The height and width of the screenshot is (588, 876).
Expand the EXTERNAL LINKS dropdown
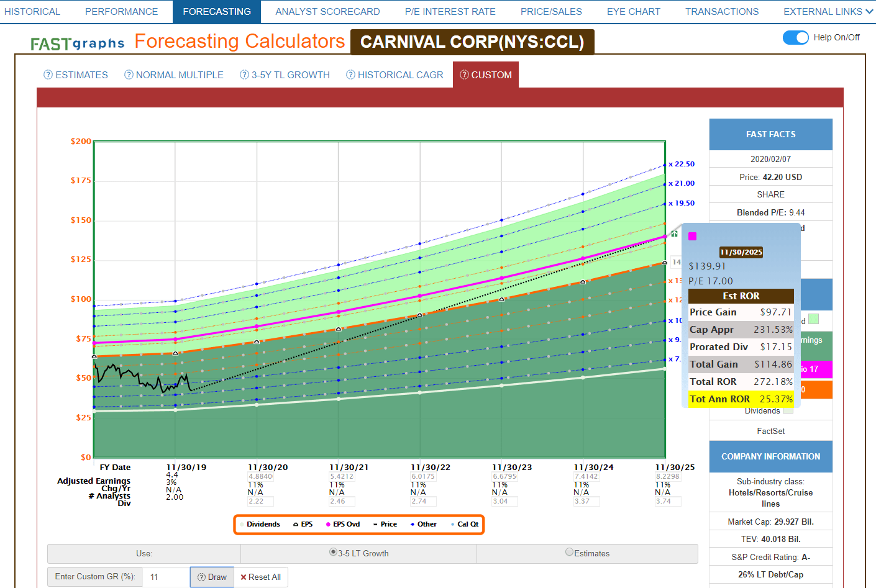828,12
